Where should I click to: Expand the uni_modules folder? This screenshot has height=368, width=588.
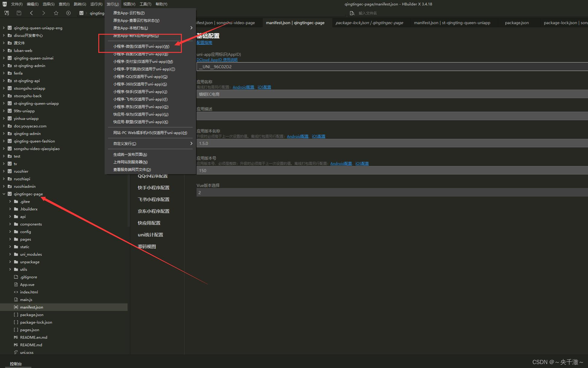[x=10, y=254]
